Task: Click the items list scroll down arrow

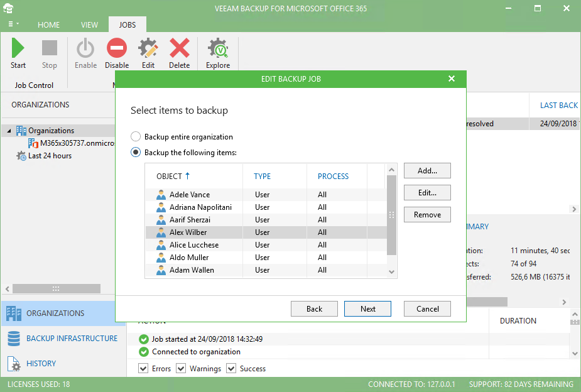Action: (392, 272)
